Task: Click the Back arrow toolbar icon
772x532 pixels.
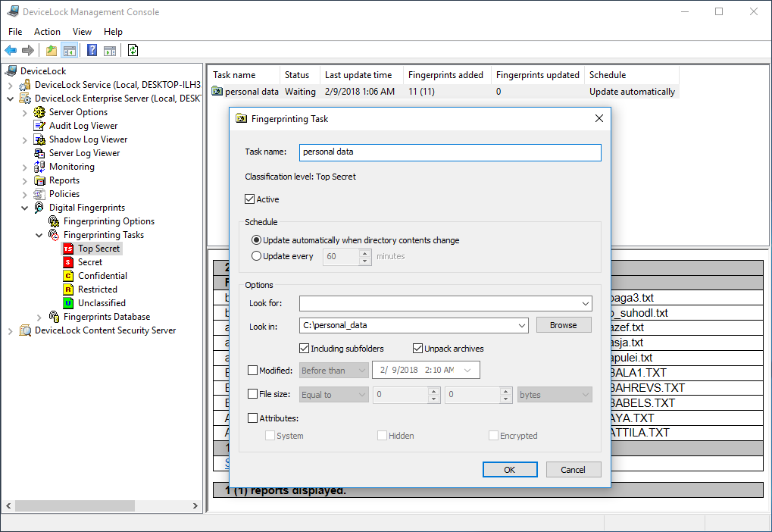Action: (11, 51)
